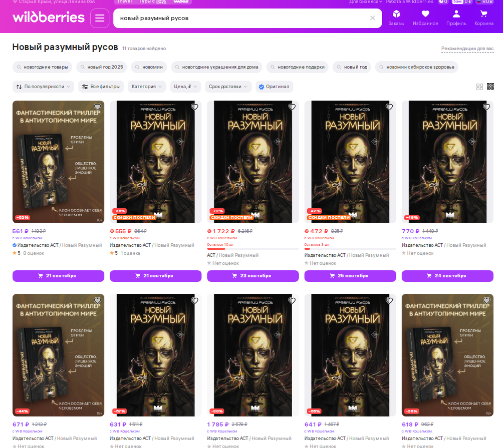Clear the search field with the X icon
503x448 pixels.
click(x=372, y=18)
